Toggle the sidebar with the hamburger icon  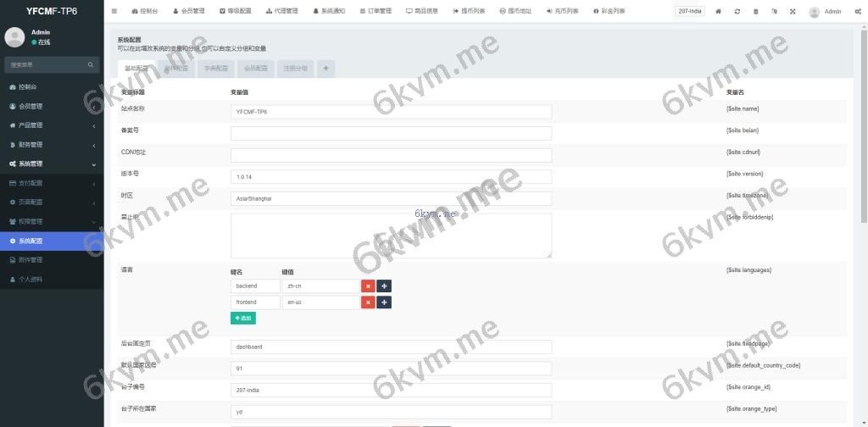(x=114, y=11)
